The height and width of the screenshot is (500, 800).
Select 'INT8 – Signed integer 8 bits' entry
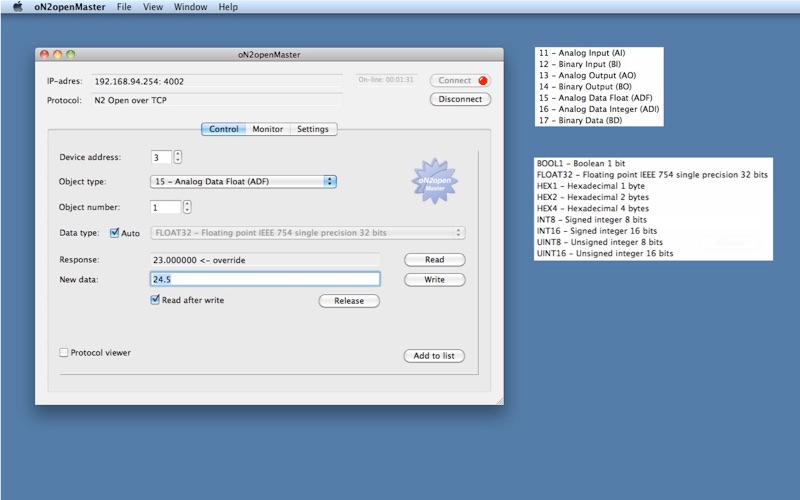coord(592,220)
